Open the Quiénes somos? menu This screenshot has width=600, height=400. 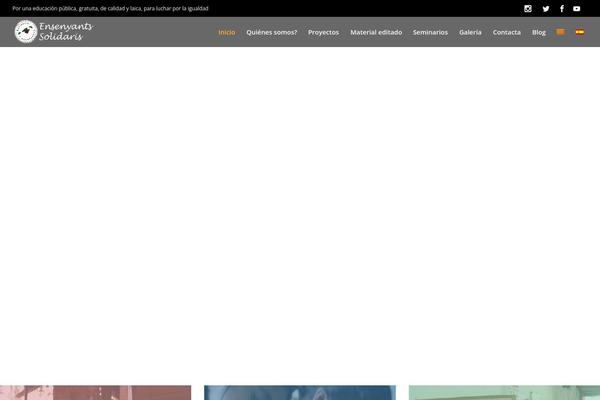click(272, 32)
